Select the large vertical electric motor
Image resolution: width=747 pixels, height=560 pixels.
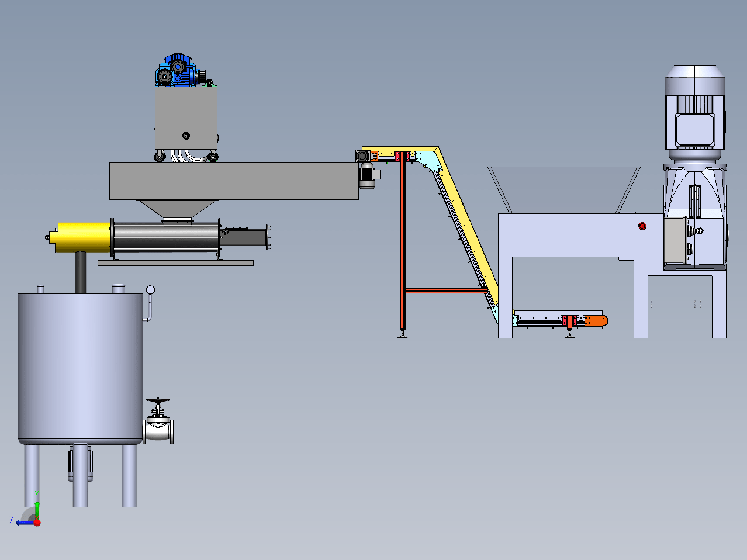(694, 113)
